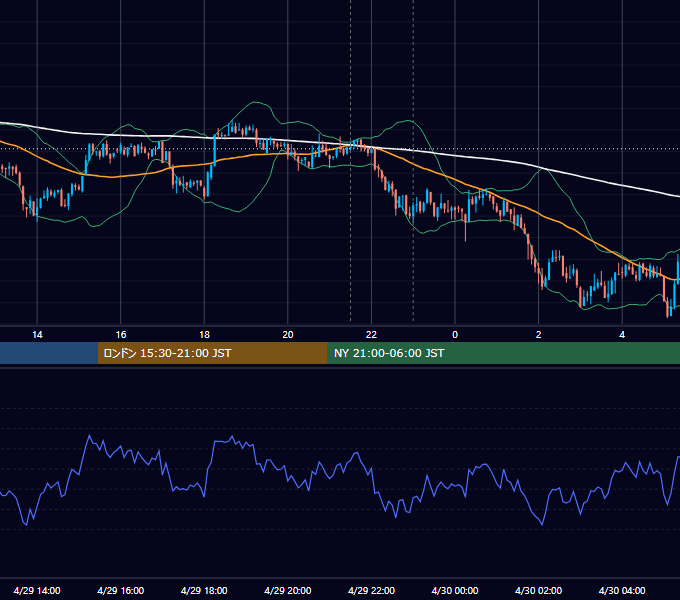Click the 4/29 18:00 oscillator time label
The height and width of the screenshot is (600, 680).
[204, 590]
